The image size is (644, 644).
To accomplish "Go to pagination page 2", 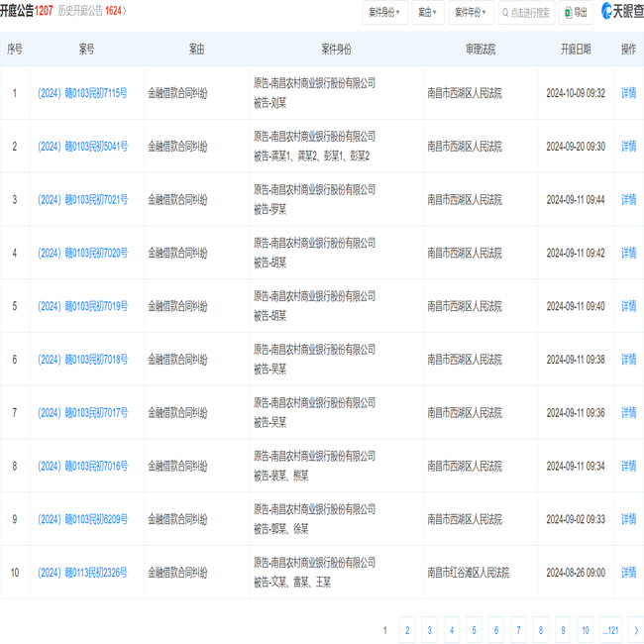I will click(407, 630).
